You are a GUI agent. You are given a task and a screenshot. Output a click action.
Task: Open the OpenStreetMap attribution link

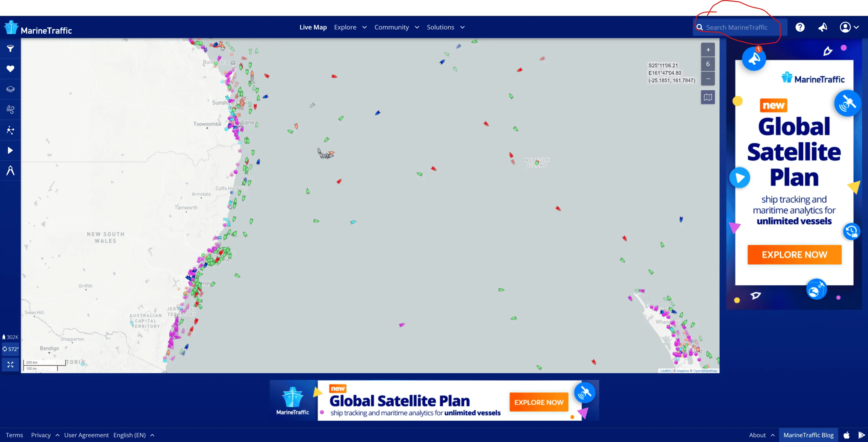click(x=705, y=371)
